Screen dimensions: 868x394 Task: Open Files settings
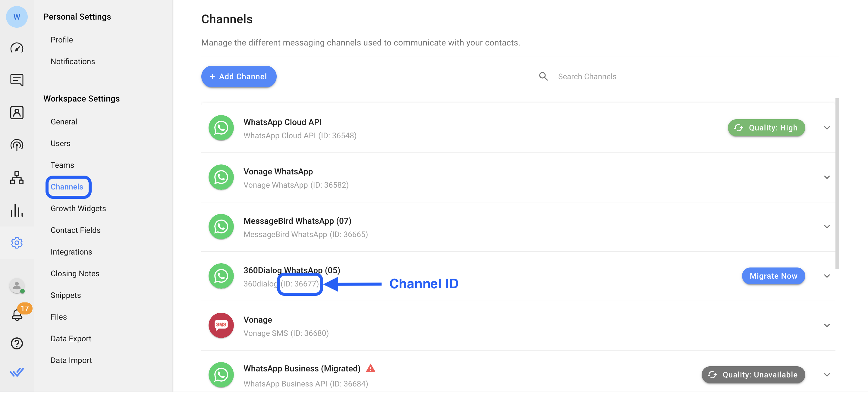(59, 317)
